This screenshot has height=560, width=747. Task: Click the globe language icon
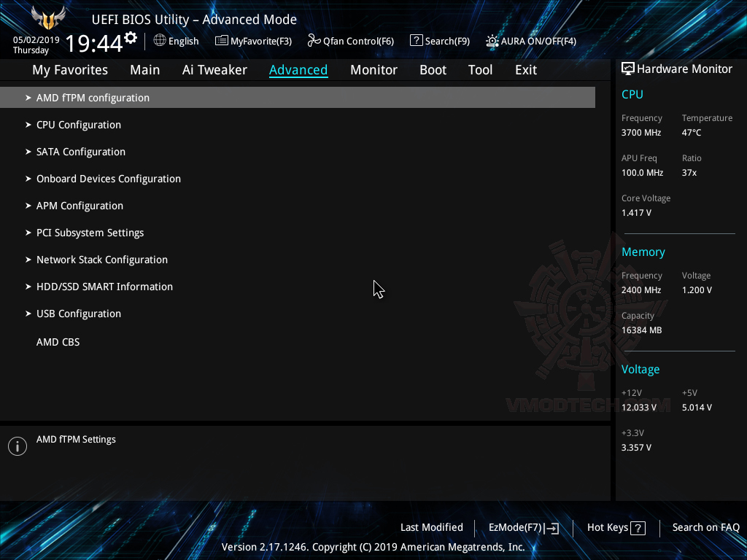coord(160,41)
